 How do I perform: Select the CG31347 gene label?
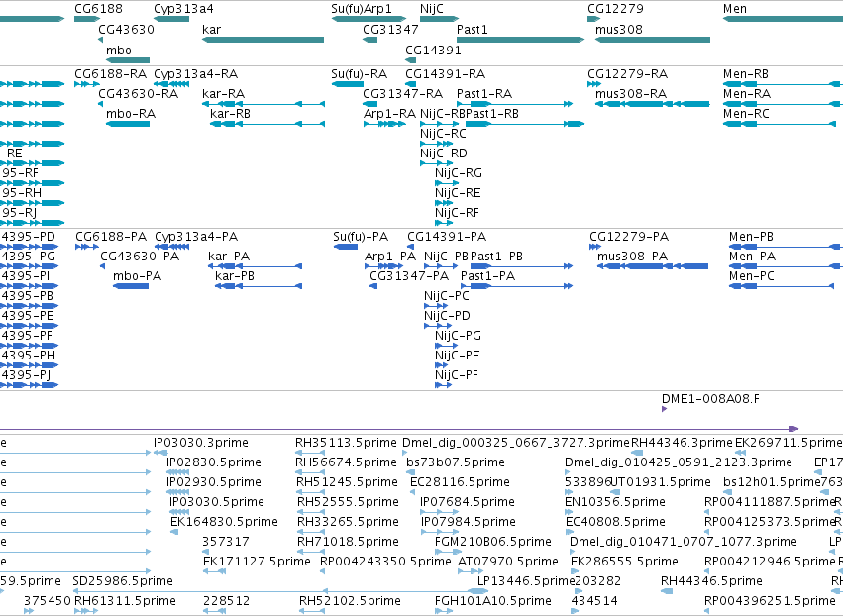(390, 29)
